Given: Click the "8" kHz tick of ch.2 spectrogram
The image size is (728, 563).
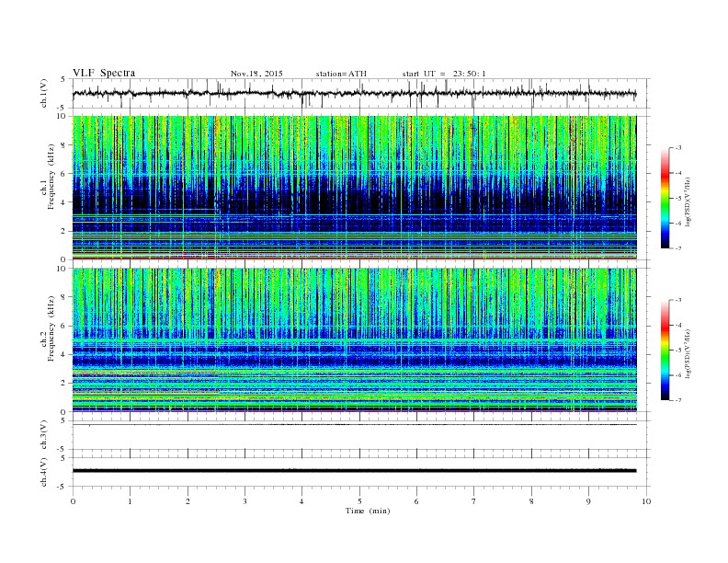Looking at the screenshot, I should (x=63, y=297).
